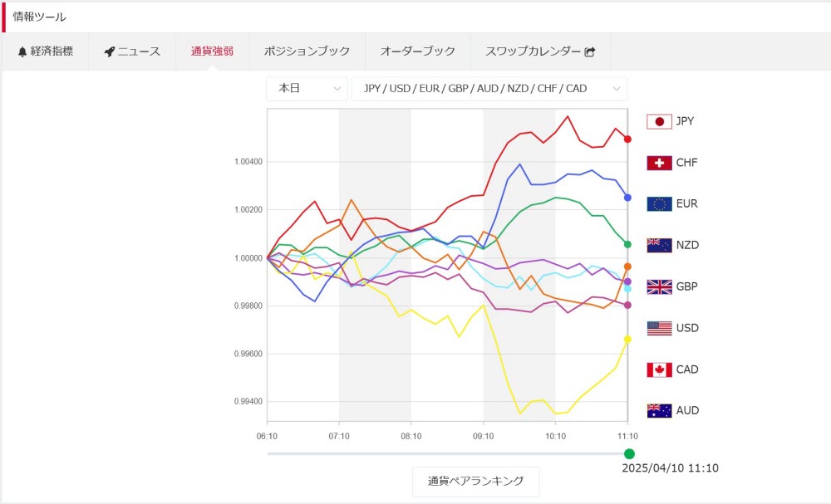Click the CHF Swiss flag icon
831x504 pixels.
click(x=659, y=163)
